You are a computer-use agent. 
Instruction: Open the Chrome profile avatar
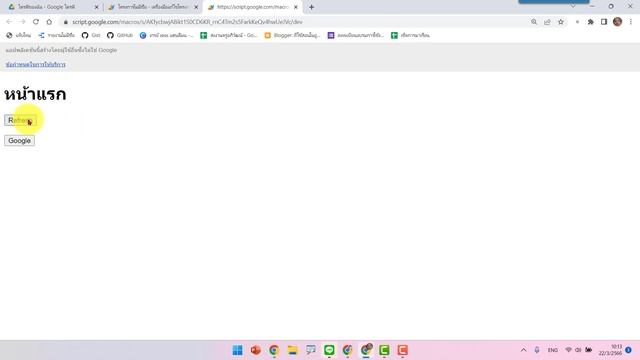point(618,22)
